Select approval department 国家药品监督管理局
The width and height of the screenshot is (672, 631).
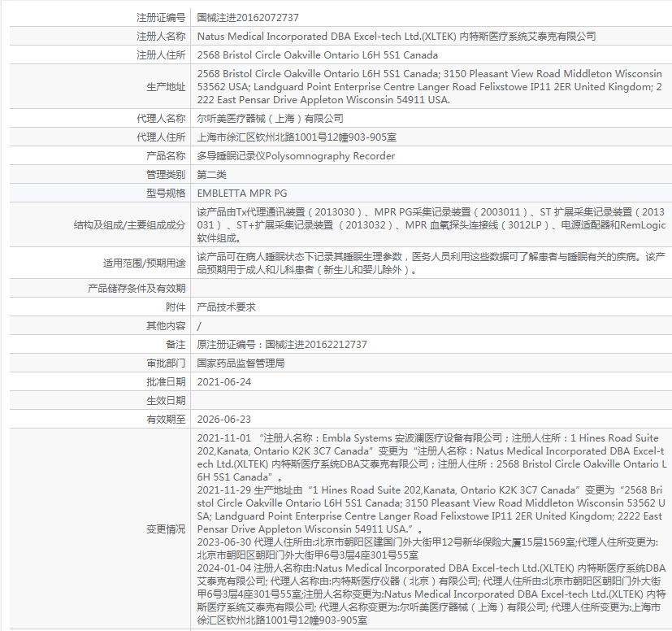point(241,363)
